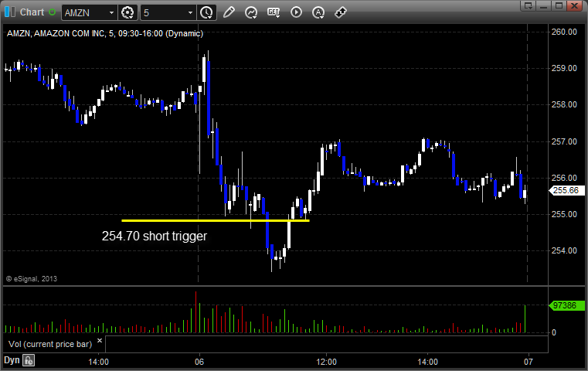Open the chart settings gear menu

(x=127, y=13)
